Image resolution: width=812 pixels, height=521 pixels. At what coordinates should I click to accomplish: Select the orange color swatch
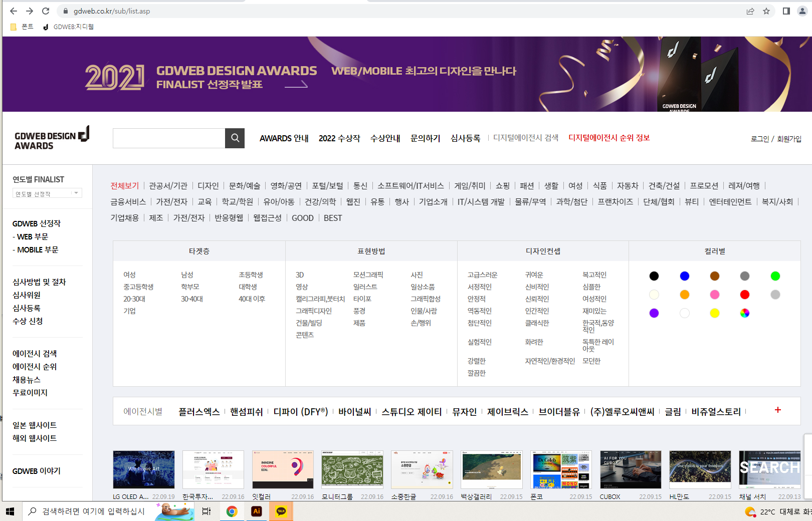coord(685,295)
